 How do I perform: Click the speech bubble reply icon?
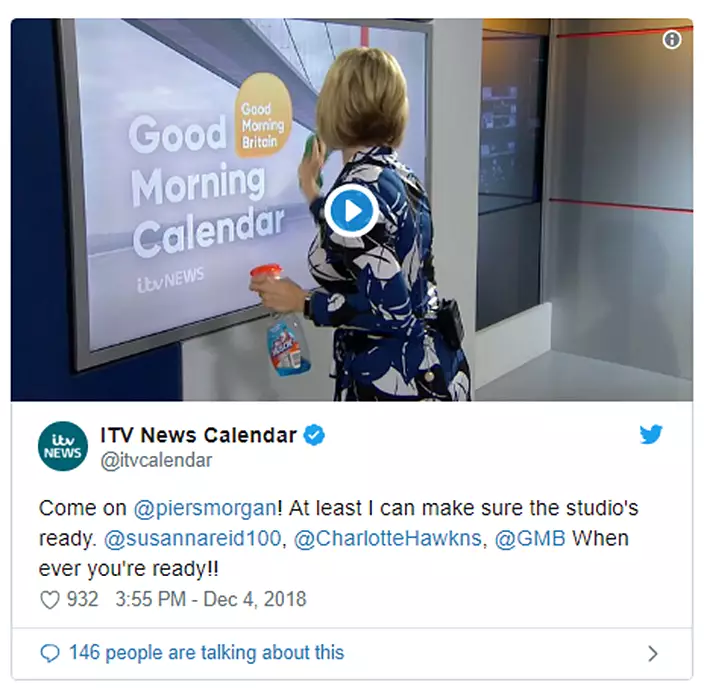point(50,653)
